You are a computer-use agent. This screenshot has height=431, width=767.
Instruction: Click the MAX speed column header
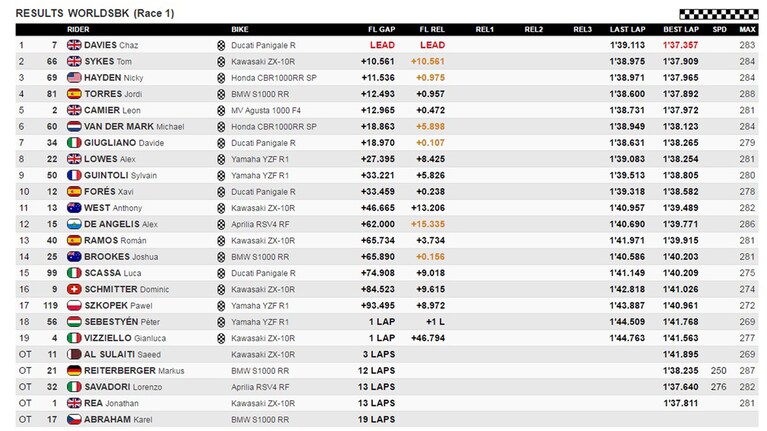click(747, 29)
